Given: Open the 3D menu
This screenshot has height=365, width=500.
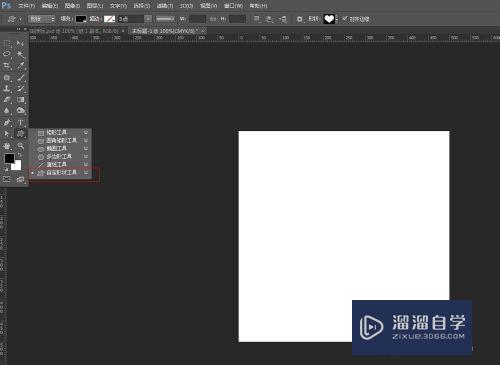Looking at the screenshot, I should [186, 6].
